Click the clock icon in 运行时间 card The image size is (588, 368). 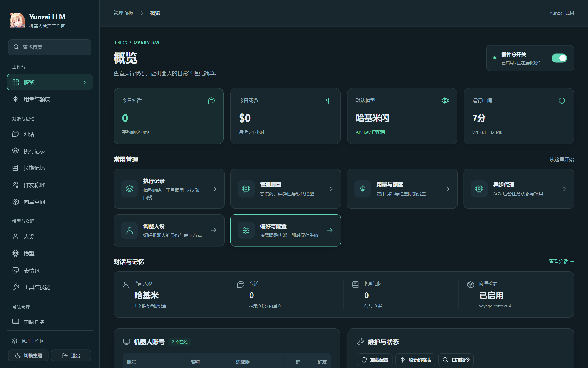coord(562,101)
